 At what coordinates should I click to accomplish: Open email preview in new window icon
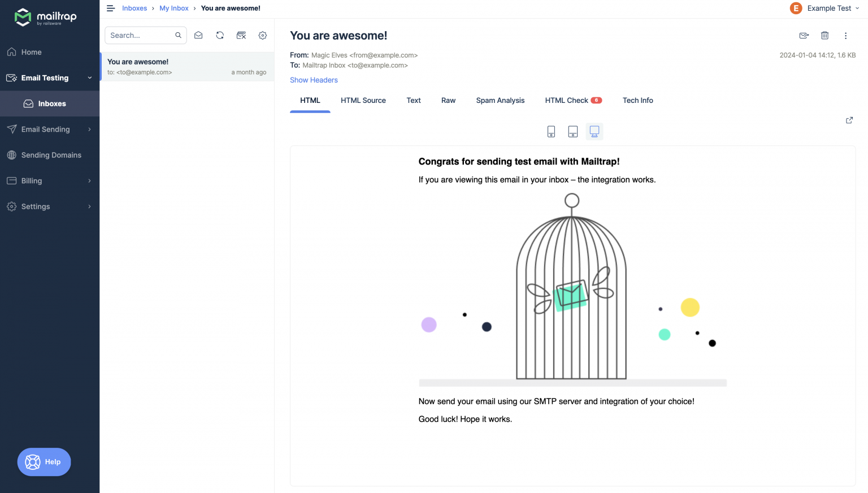849,120
